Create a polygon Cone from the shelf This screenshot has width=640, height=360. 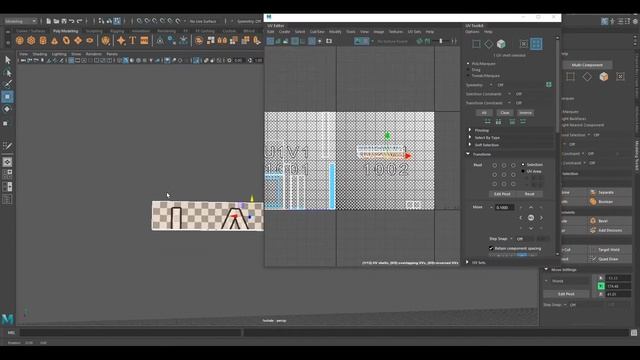pos(55,40)
